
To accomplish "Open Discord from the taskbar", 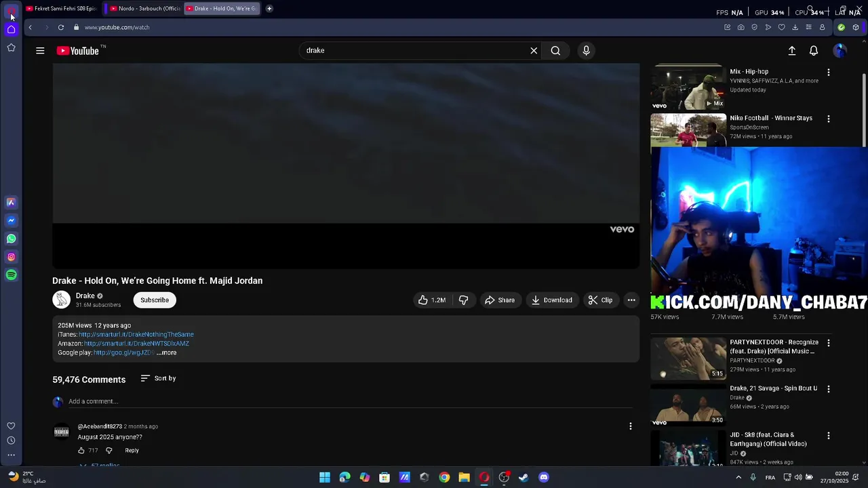I will click(543, 478).
